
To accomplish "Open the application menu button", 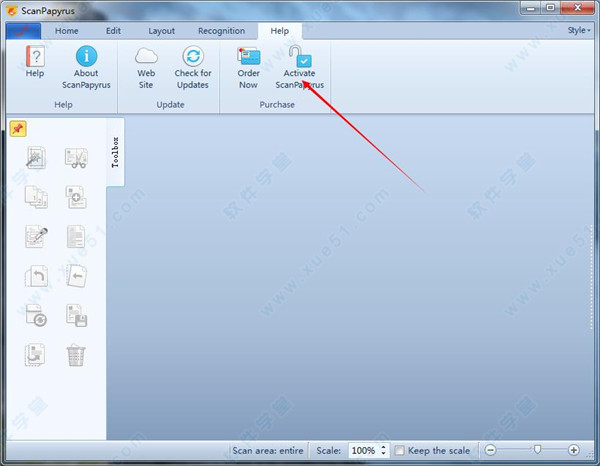I will tap(23, 31).
